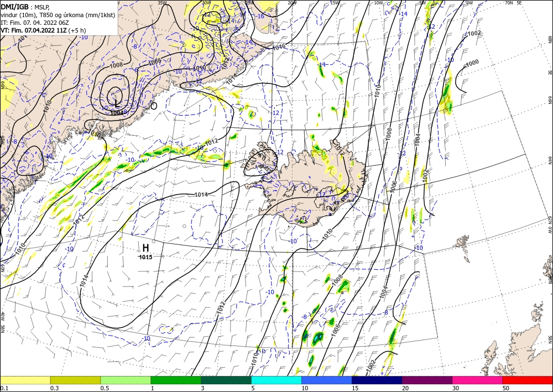Click the 'L' low pressure symbol
The image size is (553, 392).
click(x=117, y=103)
